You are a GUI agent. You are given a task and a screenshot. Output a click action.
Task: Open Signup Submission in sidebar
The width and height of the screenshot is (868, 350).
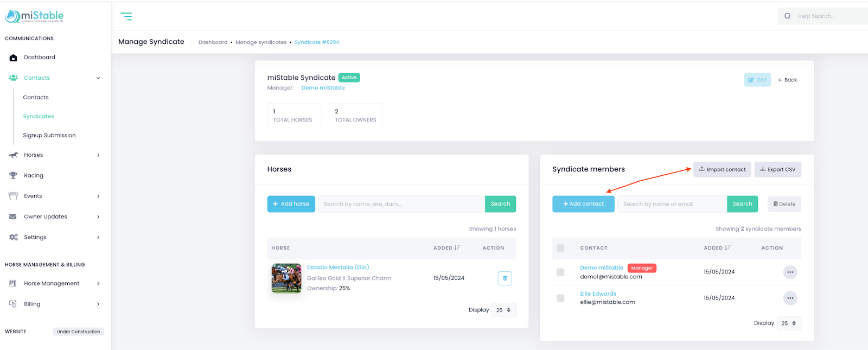coord(49,136)
